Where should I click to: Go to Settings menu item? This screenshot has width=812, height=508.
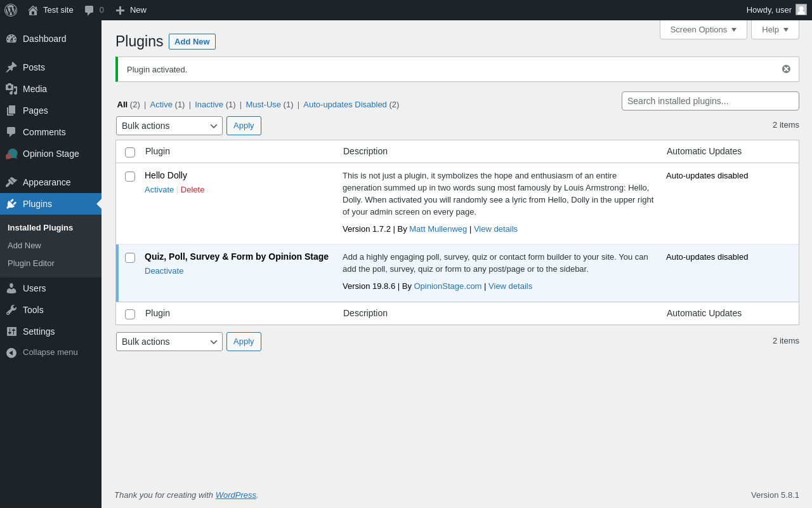51,331
